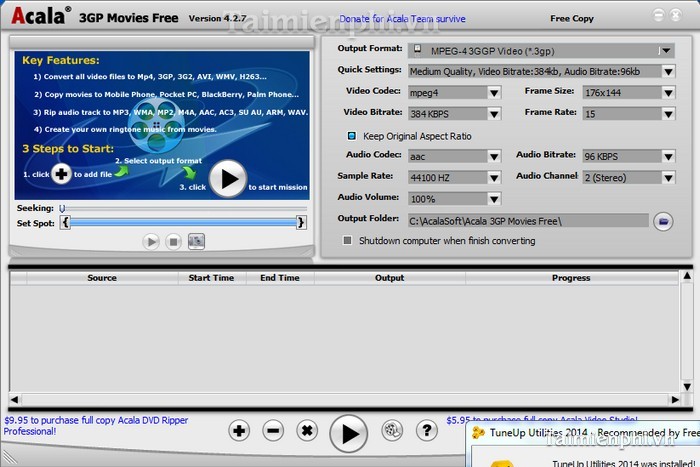Image resolution: width=700 pixels, height=467 pixels.
Task: Set start spot with left brace marker
Action: pyautogui.click(x=65, y=222)
